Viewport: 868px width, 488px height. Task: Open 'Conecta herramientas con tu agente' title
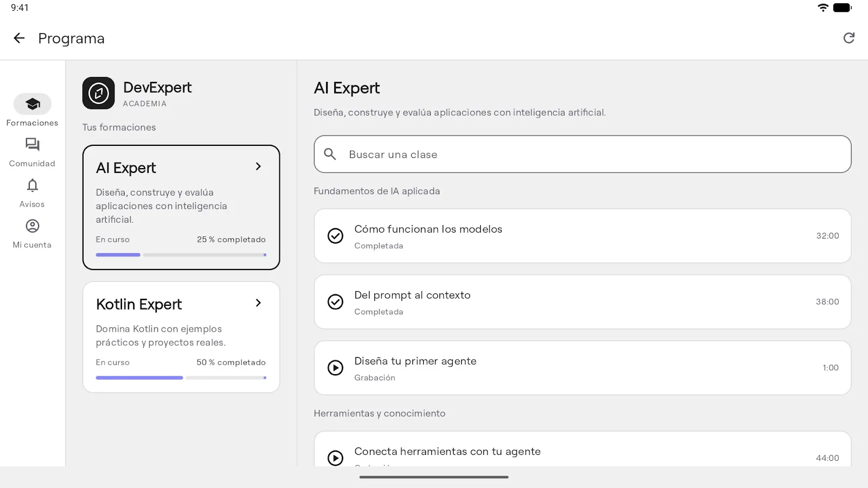click(x=447, y=451)
